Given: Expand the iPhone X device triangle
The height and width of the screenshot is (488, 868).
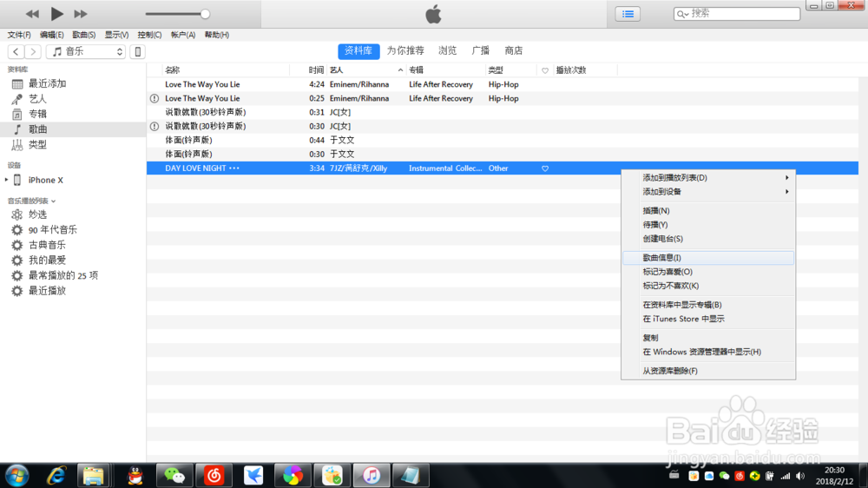Looking at the screenshot, I should pos(7,180).
